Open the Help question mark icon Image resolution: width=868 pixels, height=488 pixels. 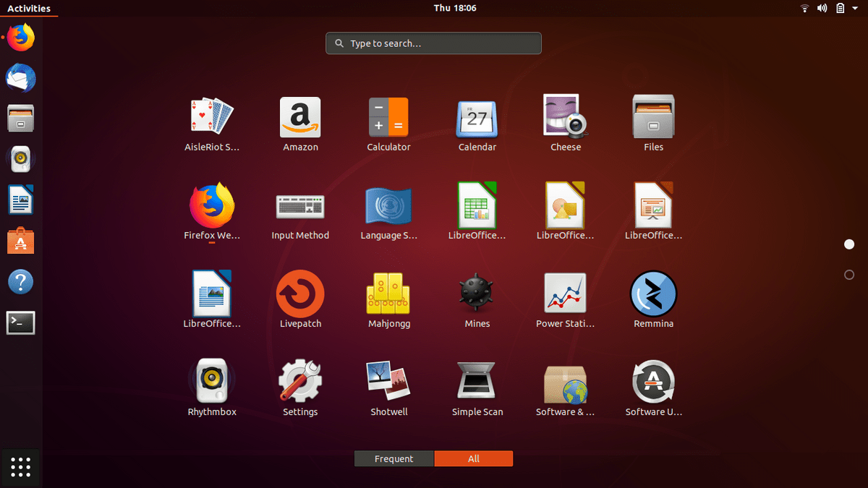21,282
